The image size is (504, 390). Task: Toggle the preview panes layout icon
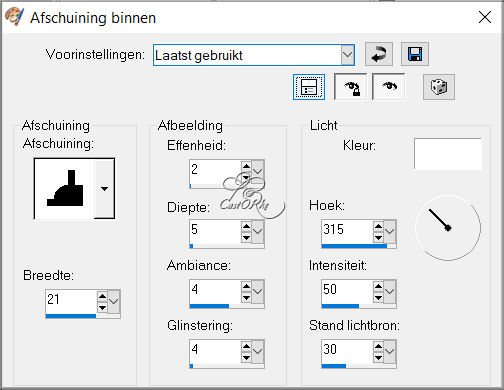(309, 87)
